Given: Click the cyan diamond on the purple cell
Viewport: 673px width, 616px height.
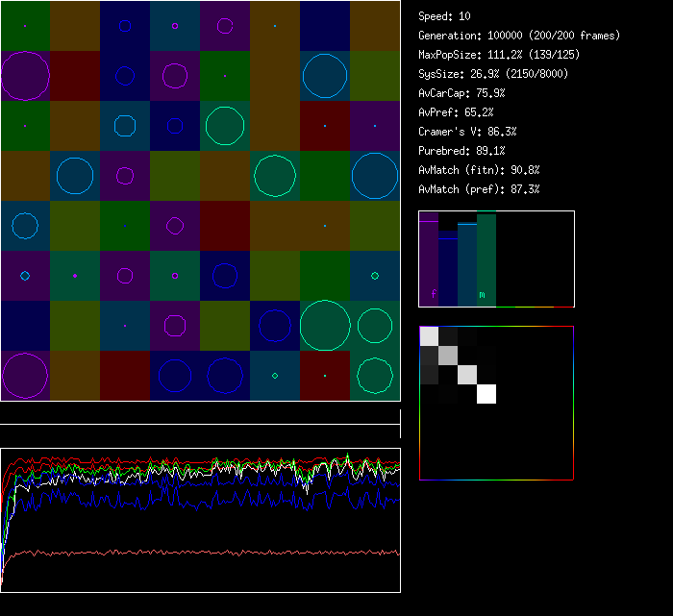Looking at the screenshot, I should coord(25,276).
